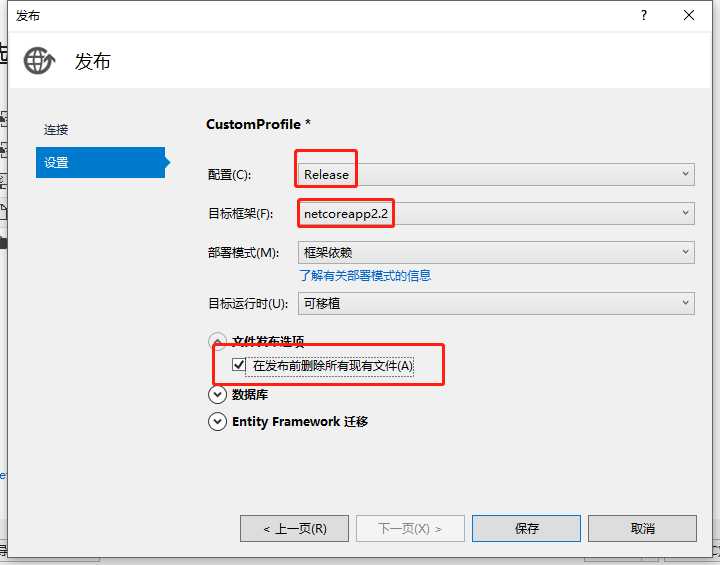Collapse the 文件发布选项 section
This screenshot has height=565, width=720.
pos(217,340)
